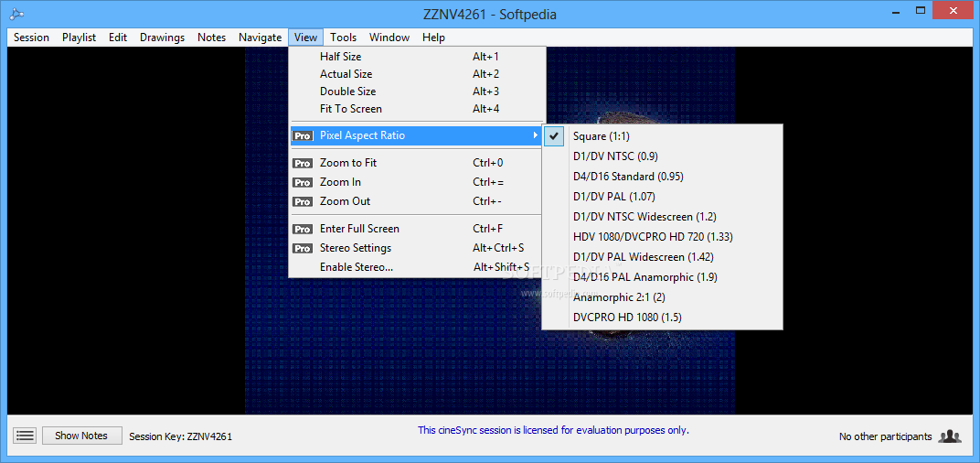The width and height of the screenshot is (980, 463).
Task: Select Anamorphic 2:1 (2) aspect ratio
Action: tap(662, 296)
